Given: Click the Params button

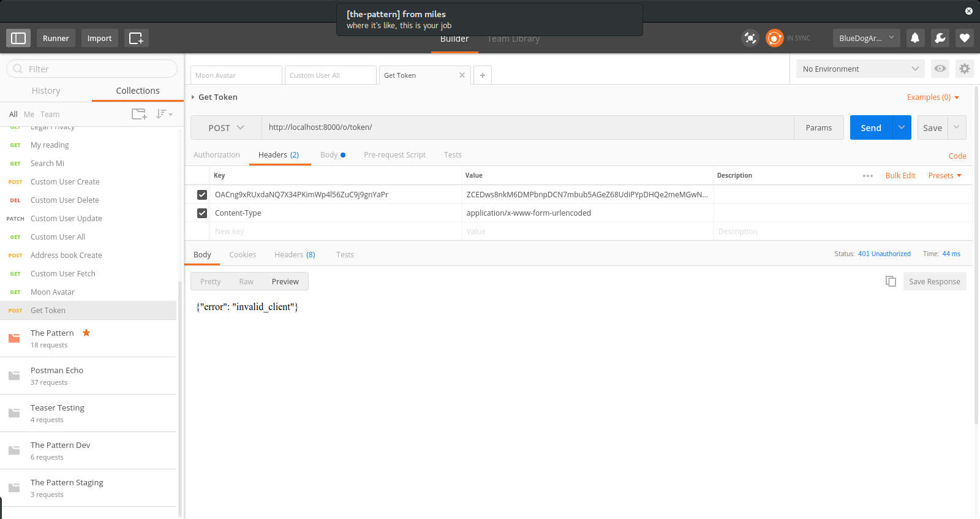Looking at the screenshot, I should [818, 127].
